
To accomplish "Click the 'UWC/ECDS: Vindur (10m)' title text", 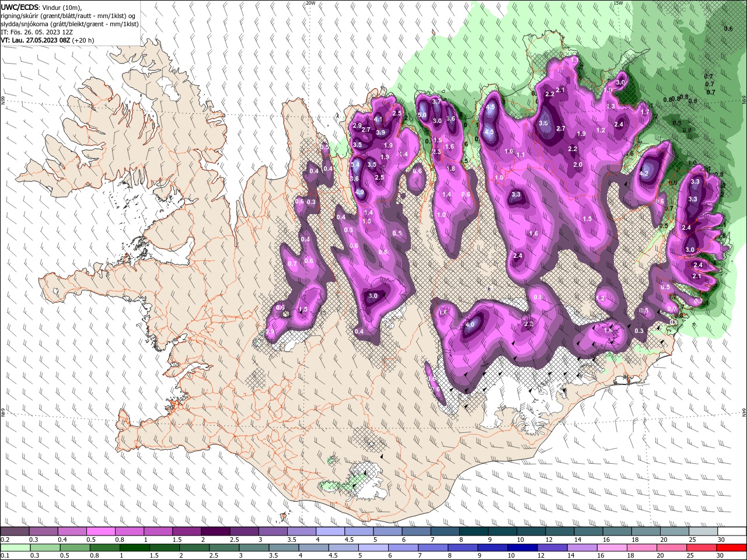I will click(41, 7).
